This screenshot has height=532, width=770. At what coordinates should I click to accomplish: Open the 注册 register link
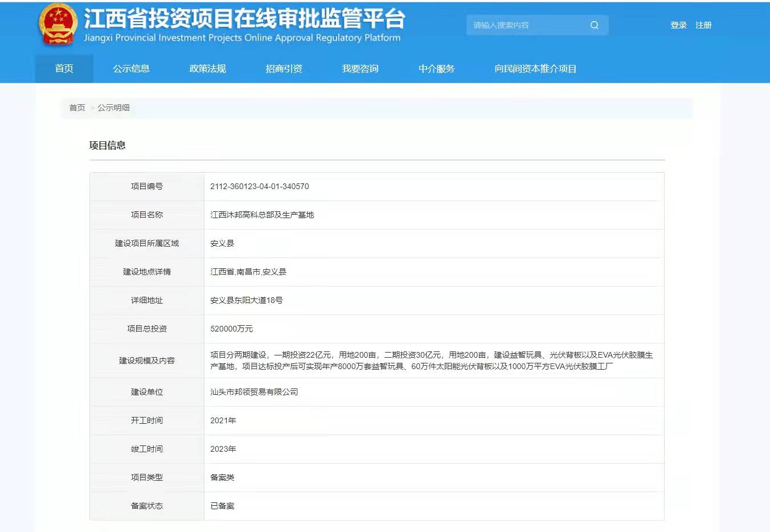pyautogui.click(x=703, y=25)
